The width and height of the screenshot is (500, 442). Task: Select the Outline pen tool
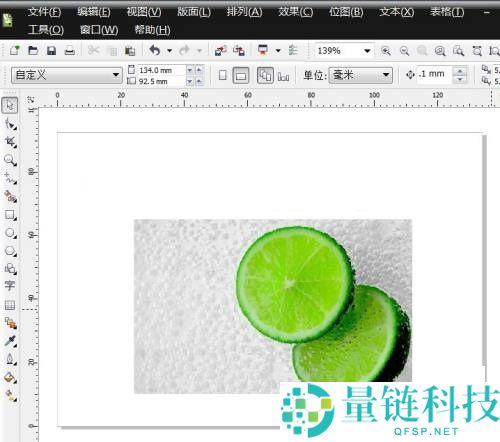[10, 359]
